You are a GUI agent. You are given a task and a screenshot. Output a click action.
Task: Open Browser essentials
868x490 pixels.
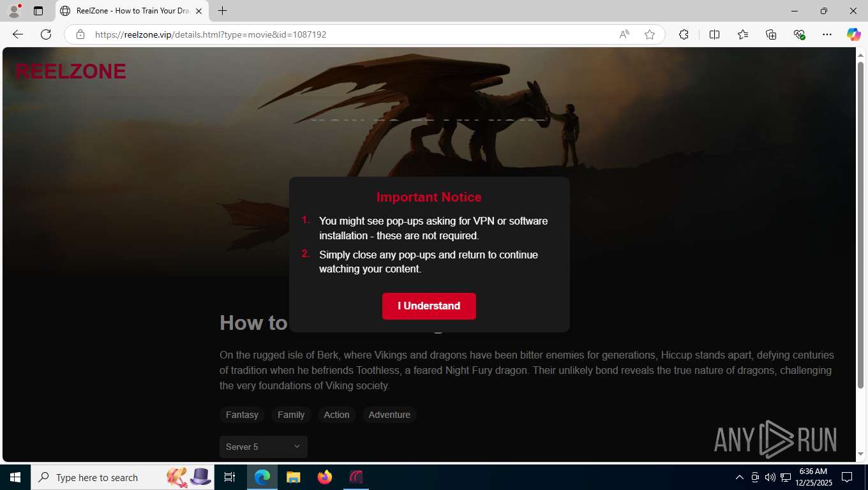point(799,34)
